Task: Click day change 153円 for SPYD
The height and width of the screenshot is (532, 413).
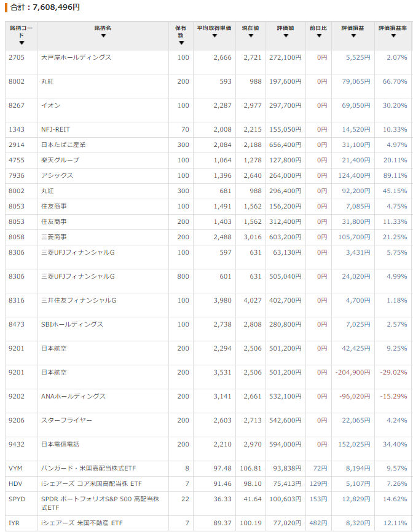Action: coord(318,499)
